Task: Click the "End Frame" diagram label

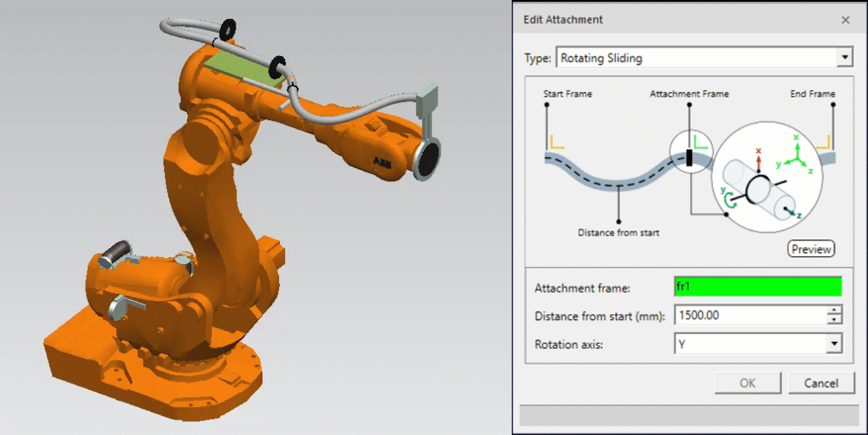Action: tap(812, 94)
